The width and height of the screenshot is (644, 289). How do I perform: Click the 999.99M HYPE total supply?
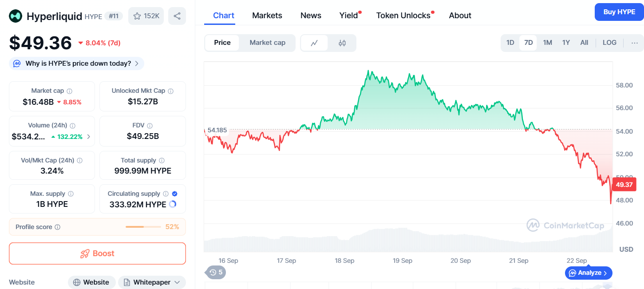143,171
